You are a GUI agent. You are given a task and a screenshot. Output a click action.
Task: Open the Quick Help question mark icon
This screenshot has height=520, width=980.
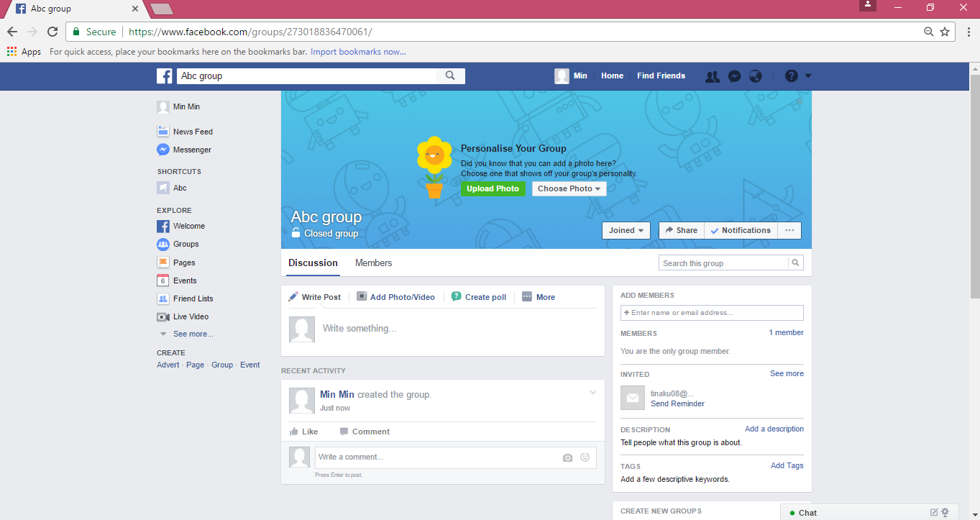(792, 76)
